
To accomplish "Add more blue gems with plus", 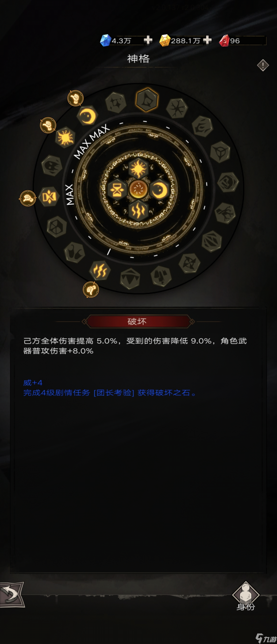I will pos(148,40).
